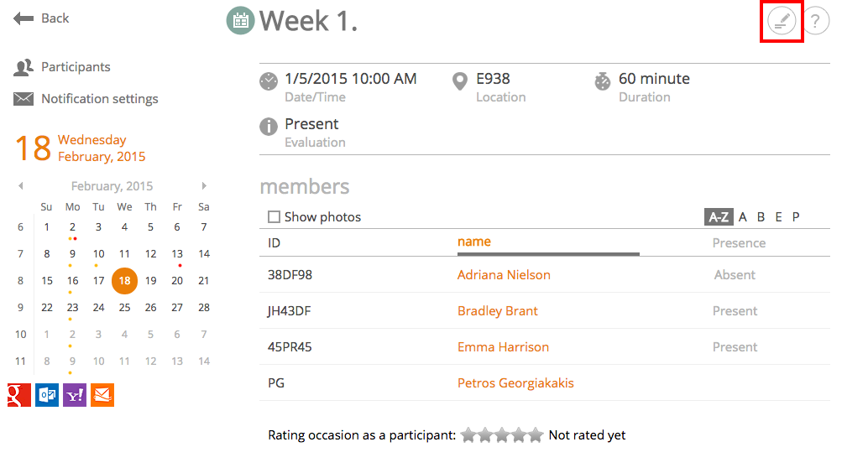Filter members by letter P
This screenshot has height=468, width=868.
pyautogui.click(x=796, y=217)
